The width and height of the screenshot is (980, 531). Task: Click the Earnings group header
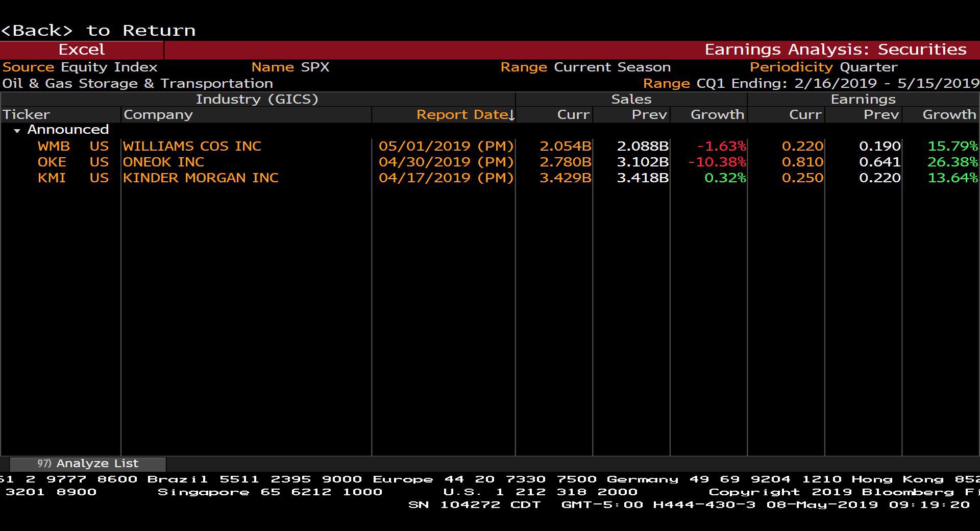(x=863, y=99)
